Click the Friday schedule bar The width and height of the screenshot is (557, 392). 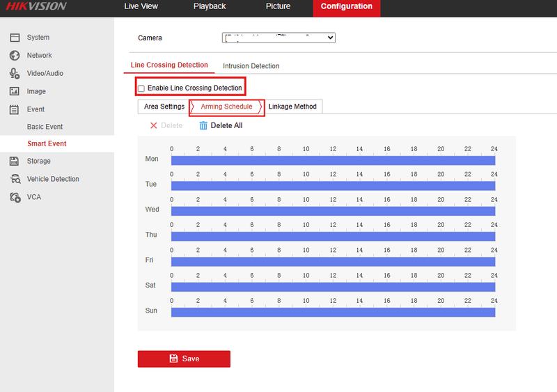[334, 262]
